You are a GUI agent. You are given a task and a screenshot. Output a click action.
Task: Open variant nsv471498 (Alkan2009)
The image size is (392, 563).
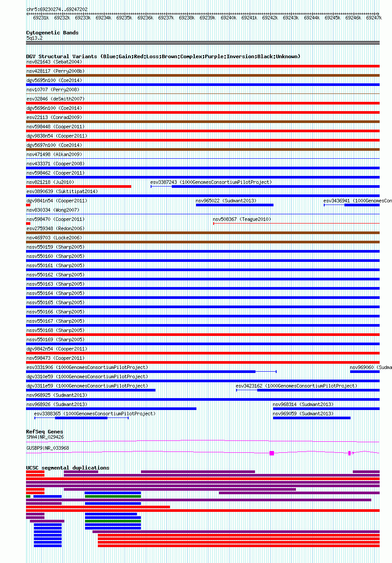(x=54, y=154)
